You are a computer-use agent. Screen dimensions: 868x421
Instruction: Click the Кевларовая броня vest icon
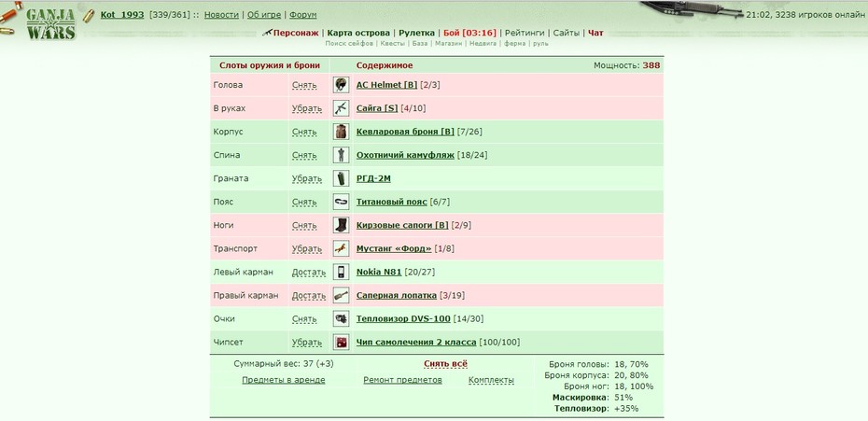point(341,132)
